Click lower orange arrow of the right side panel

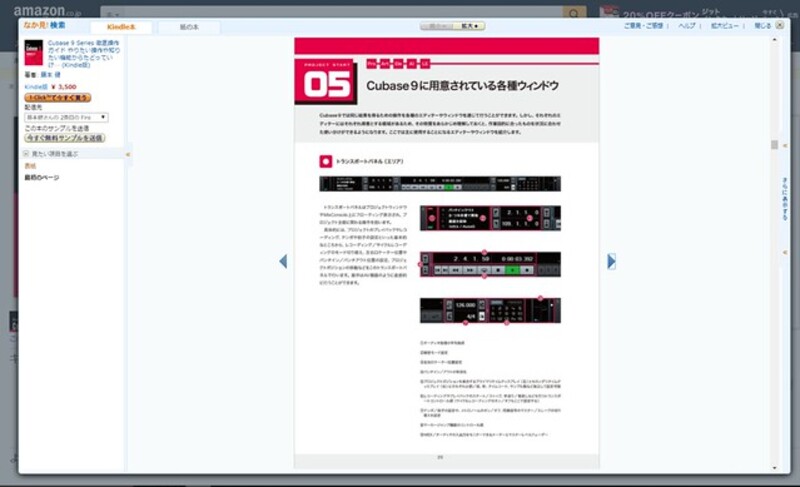tap(785, 252)
